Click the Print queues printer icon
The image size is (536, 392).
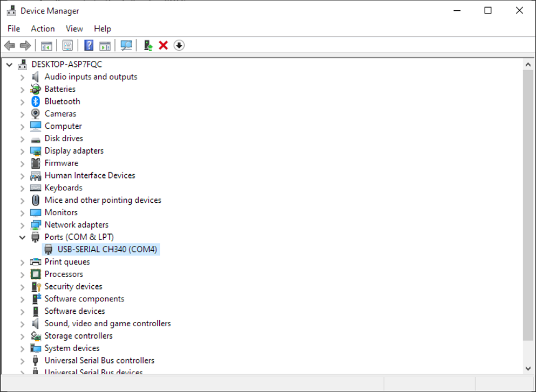click(36, 262)
